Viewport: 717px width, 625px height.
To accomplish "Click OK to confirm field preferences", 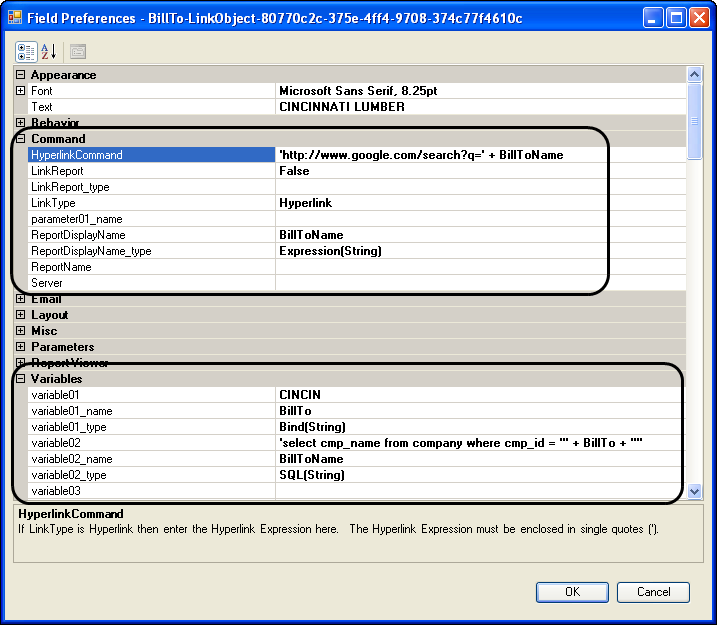I will tap(572, 592).
